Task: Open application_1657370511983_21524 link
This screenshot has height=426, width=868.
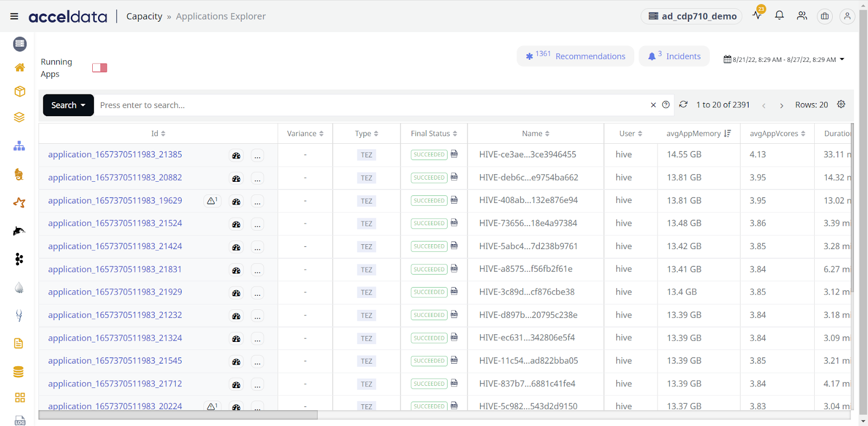Action: [115, 223]
